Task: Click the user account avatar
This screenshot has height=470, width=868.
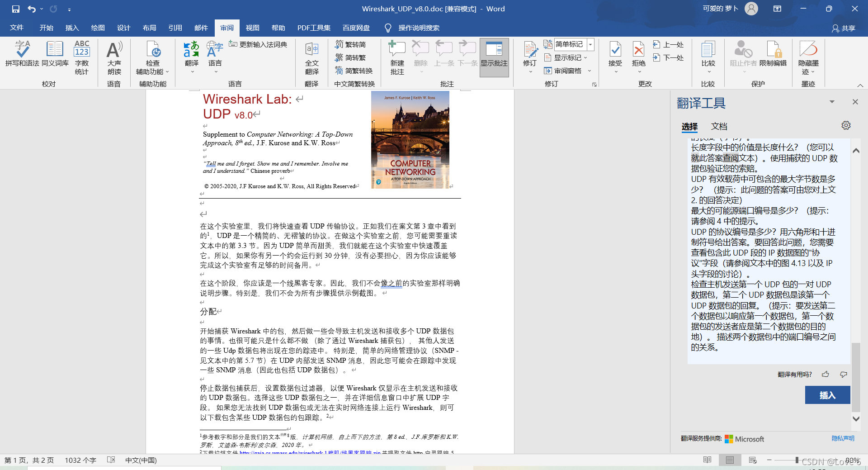Action: click(x=751, y=9)
